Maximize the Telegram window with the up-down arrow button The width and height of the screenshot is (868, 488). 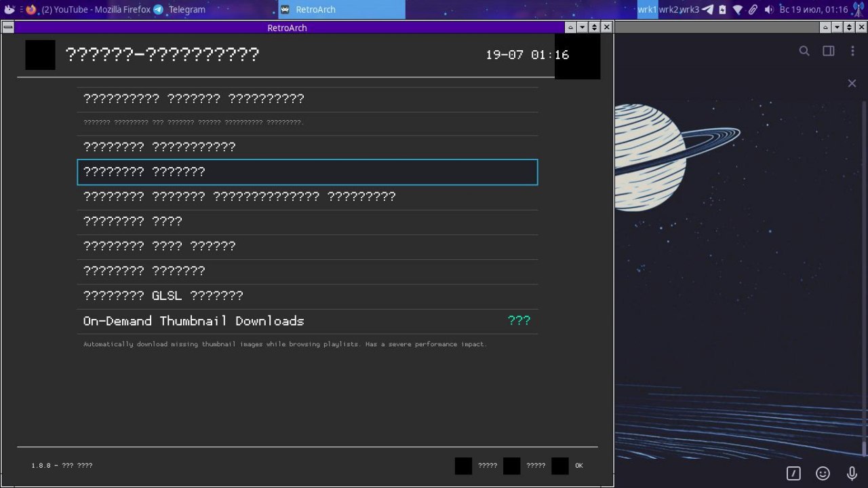[x=849, y=27]
